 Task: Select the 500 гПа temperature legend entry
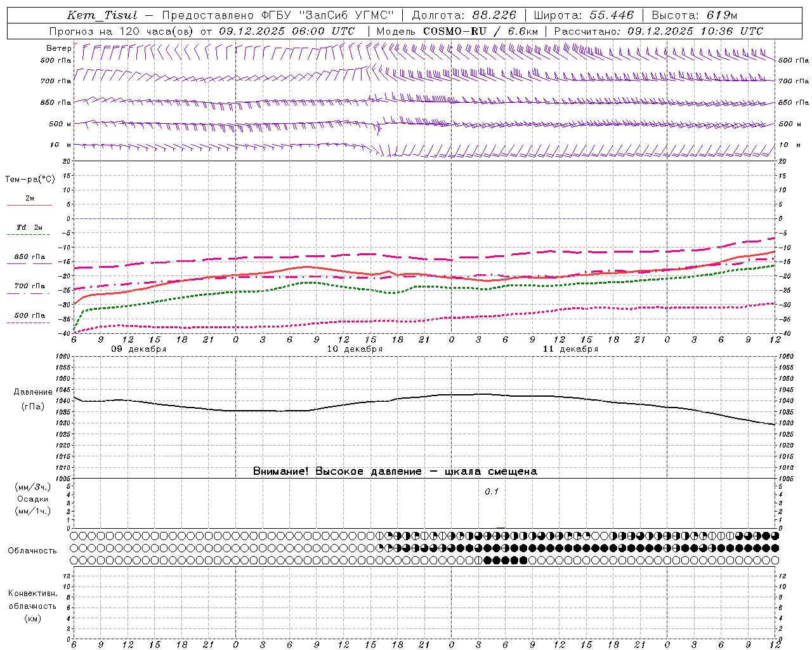coord(30,315)
